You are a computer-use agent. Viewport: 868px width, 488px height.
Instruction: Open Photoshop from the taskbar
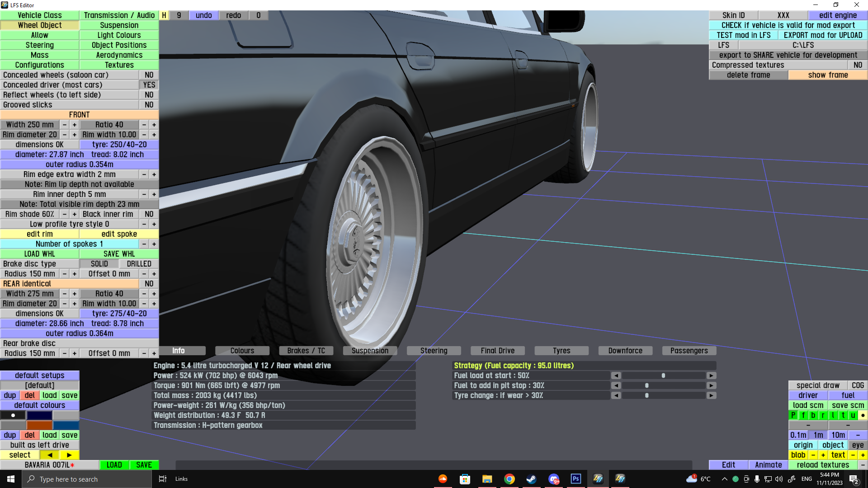pyautogui.click(x=576, y=479)
